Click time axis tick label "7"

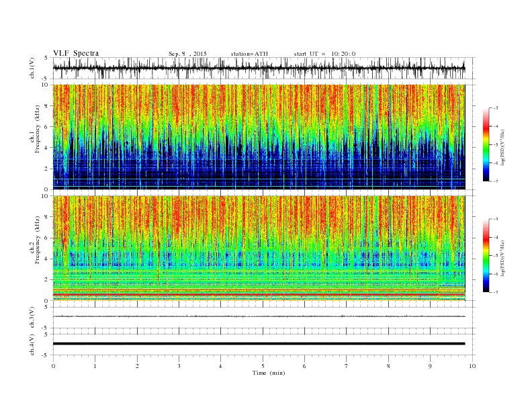(x=347, y=366)
